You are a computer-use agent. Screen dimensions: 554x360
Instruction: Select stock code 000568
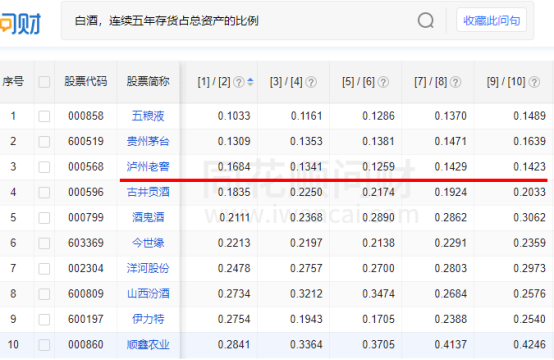86,167
